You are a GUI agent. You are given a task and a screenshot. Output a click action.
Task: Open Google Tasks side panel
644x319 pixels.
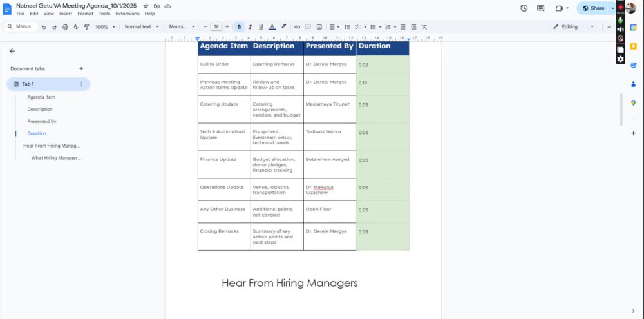633,65
